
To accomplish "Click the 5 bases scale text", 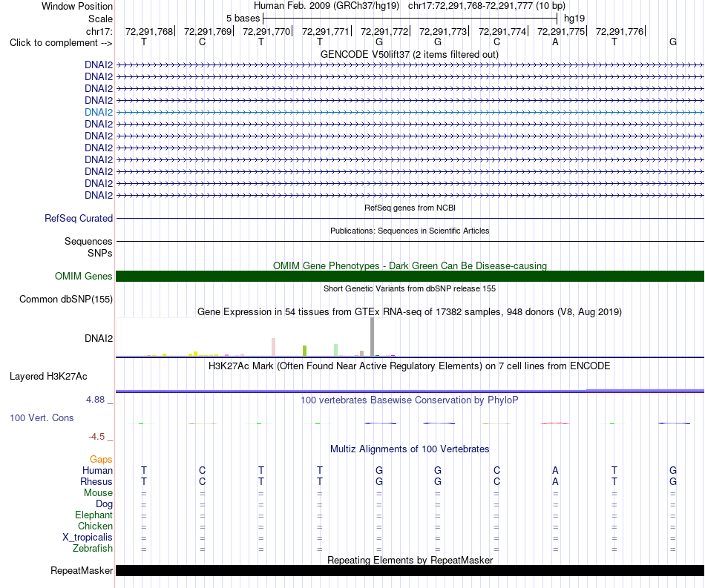I will click(243, 19).
